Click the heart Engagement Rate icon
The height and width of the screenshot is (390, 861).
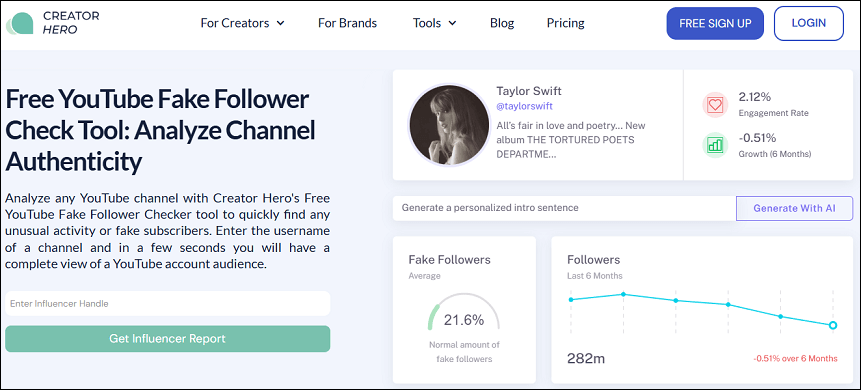pyautogui.click(x=715, y=104)
